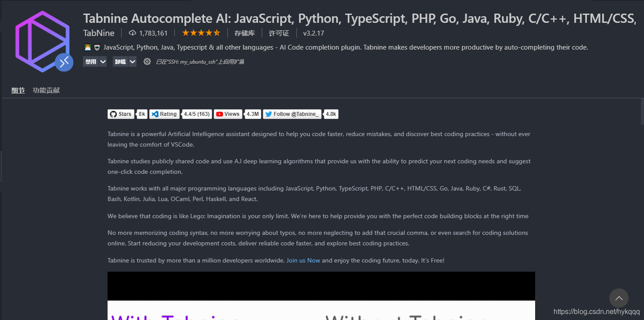Open the 存储库 repository link
The image size is (644, 320).
[x=245, y=33]
